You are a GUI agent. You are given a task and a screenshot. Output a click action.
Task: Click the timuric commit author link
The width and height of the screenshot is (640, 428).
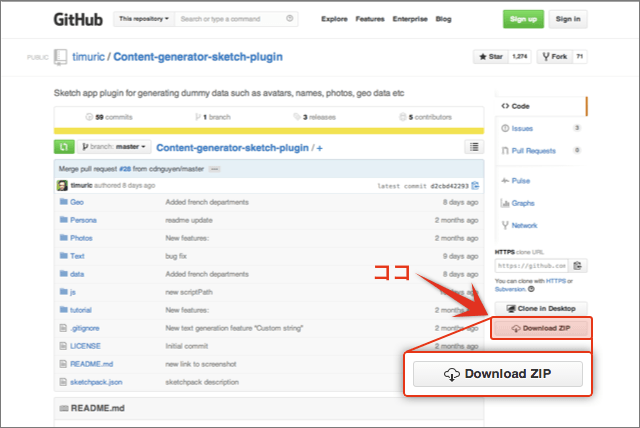pos(81,185)
